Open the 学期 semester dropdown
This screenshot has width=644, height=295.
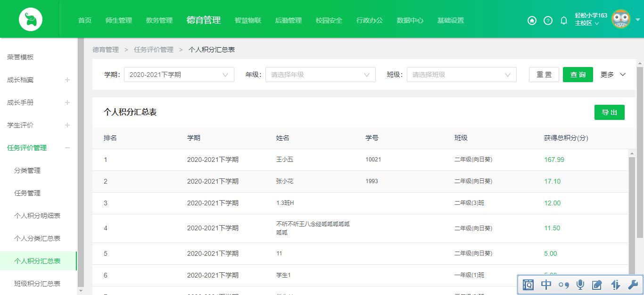pos(179,74)
